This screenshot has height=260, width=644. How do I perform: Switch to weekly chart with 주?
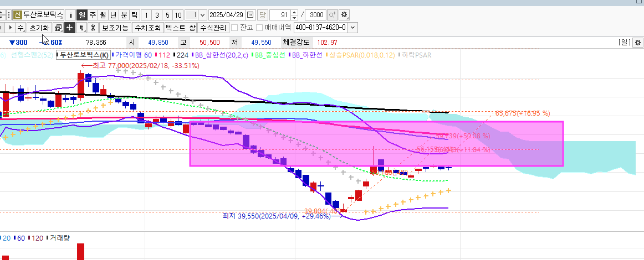click(93, 15)
